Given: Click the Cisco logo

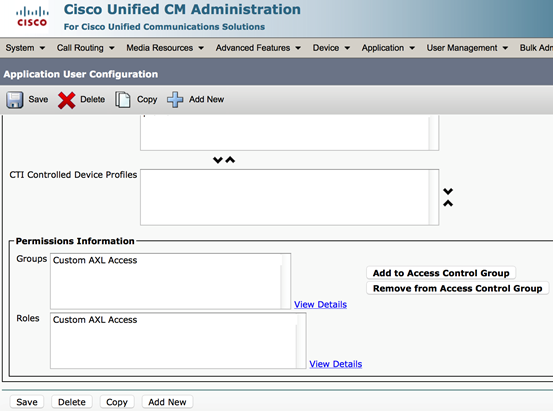Looking at the screenshot, I should point(32,17).
